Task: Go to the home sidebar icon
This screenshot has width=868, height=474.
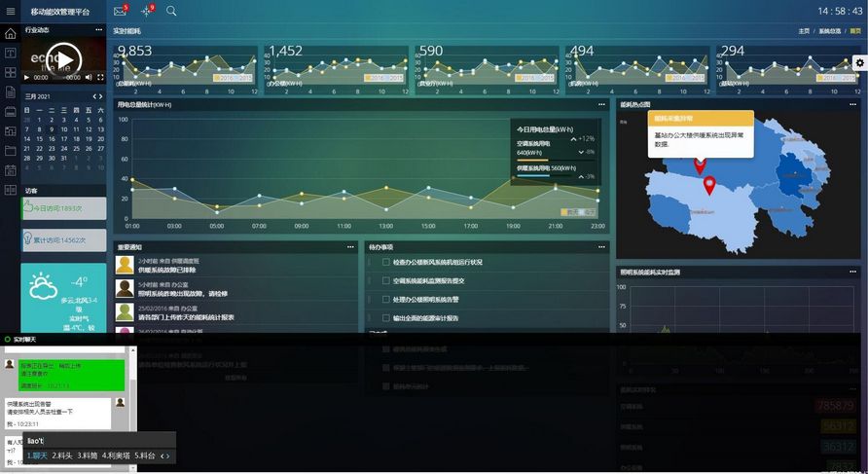Action: tap(10, 34)
